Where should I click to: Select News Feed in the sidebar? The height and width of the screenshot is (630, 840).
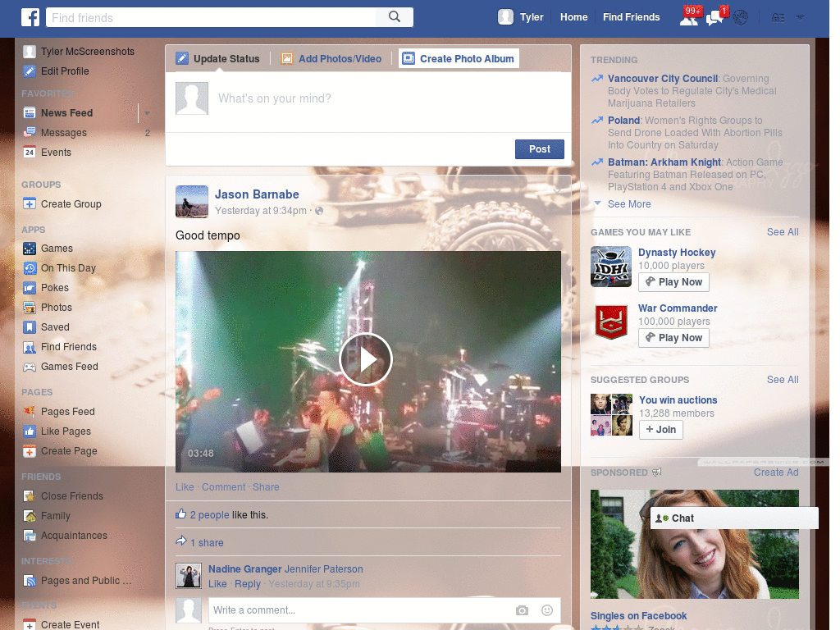point(67,113)
